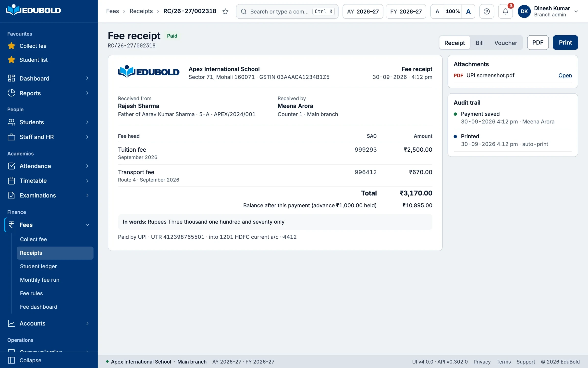Click the DK user avatar

pyautogui.click(x=524, y=11)
